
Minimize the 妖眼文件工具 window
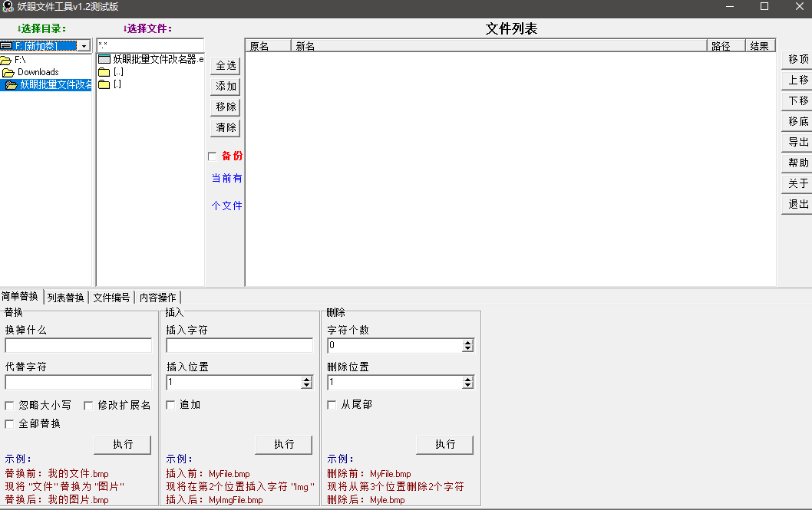pos(730,7)
